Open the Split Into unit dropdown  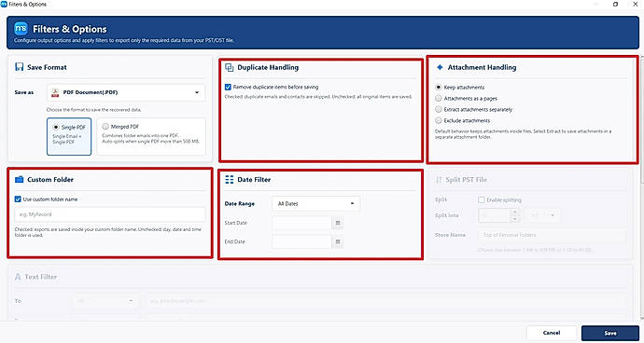point(543,215)
